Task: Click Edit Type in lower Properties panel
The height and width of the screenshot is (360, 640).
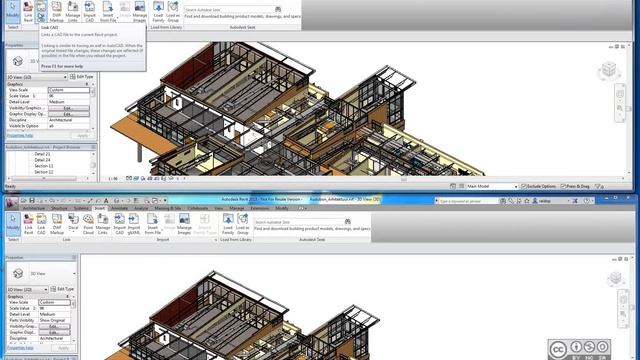Action: coord(62,289)
